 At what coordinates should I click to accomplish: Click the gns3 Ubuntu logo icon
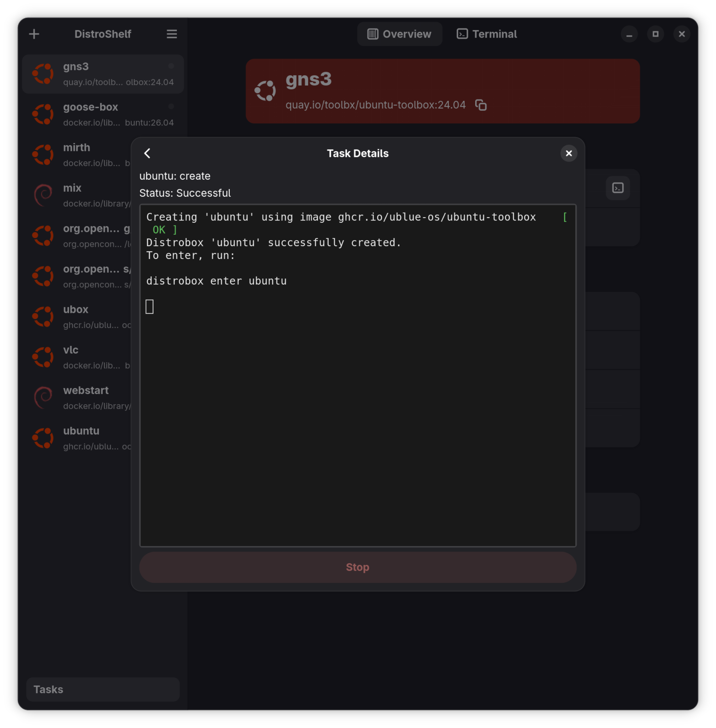43,74
